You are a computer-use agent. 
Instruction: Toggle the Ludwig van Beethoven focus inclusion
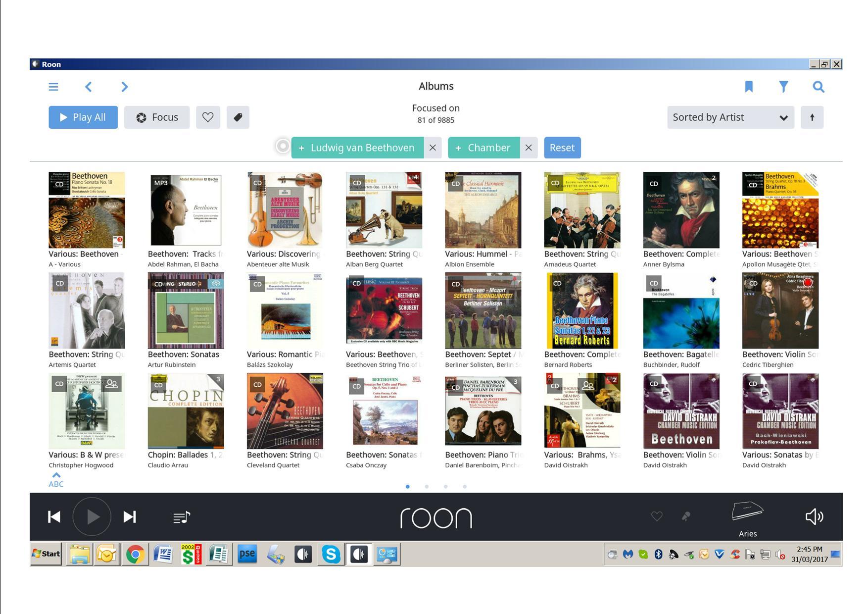(301, 148)
